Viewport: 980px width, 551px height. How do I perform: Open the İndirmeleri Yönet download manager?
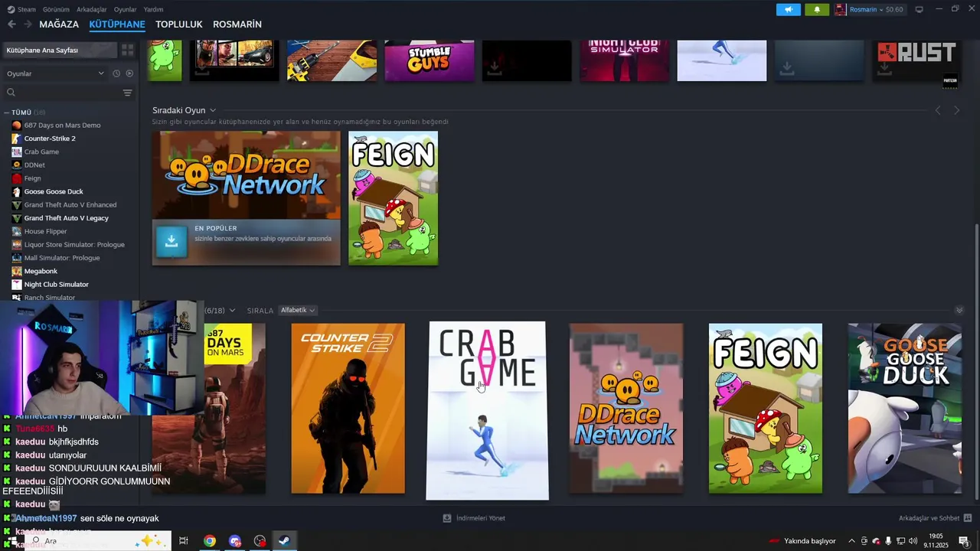click(x=474, y=518)
